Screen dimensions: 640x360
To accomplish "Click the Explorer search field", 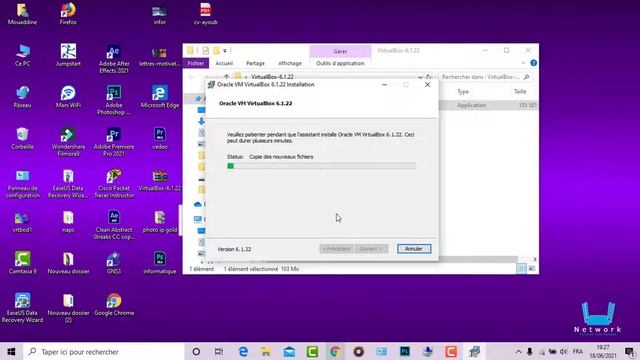I will click(x=485, y=77).
